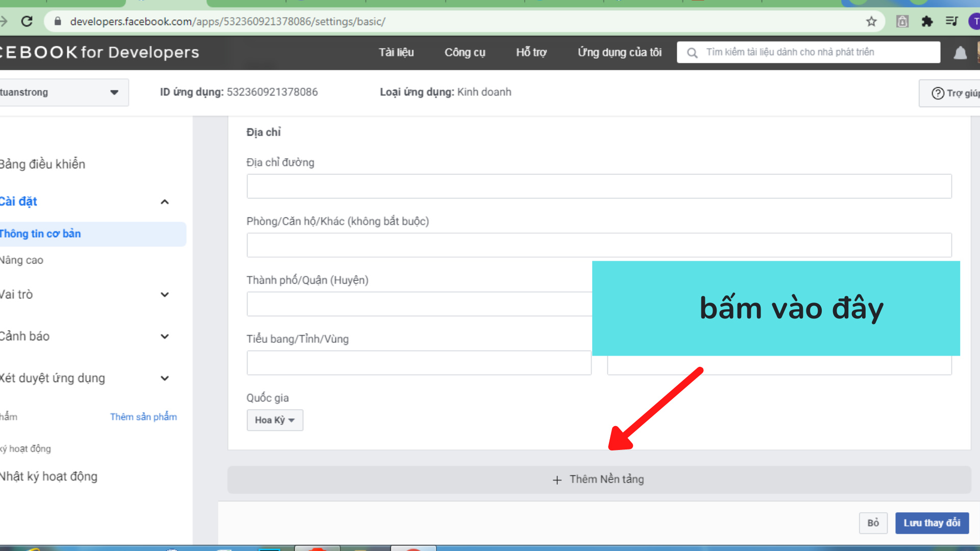Open Ứng dụng của tôi menu
Viewport: 980px width, 551px height.
tap(619, 53)
